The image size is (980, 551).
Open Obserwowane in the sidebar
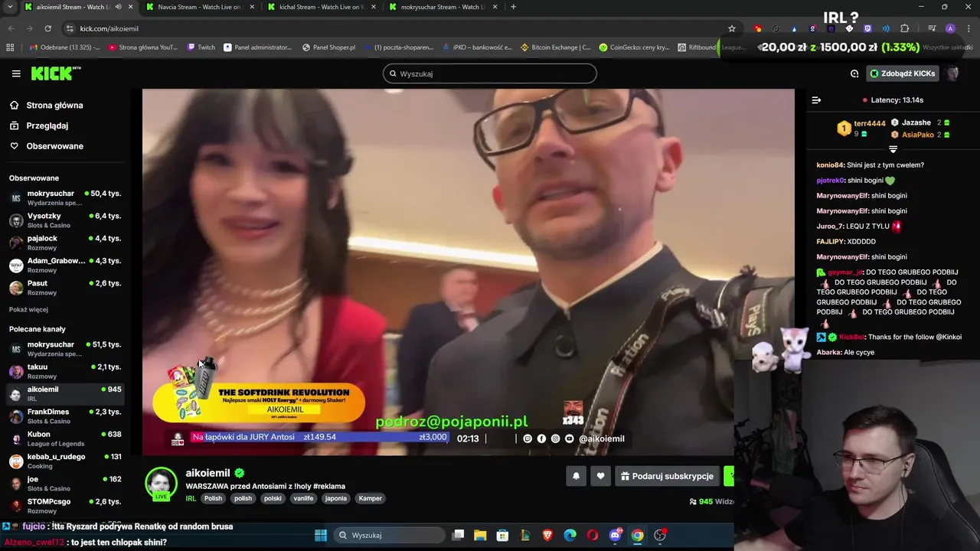(54, 146)
